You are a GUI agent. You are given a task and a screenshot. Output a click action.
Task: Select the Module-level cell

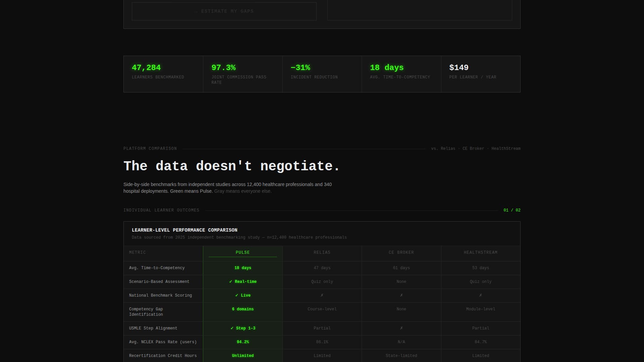point(481,312)
